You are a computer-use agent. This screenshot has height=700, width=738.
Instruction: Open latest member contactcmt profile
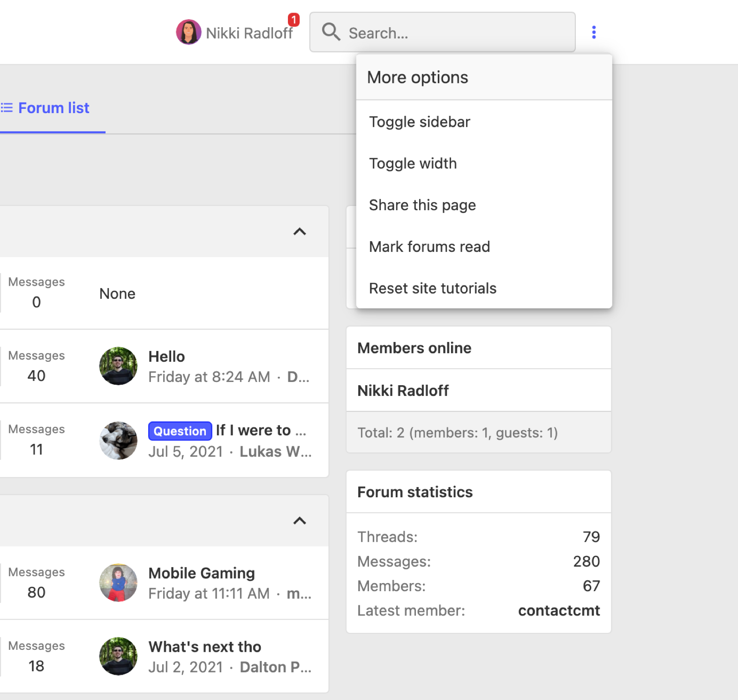pyautogui.click(x=558, y=610)
